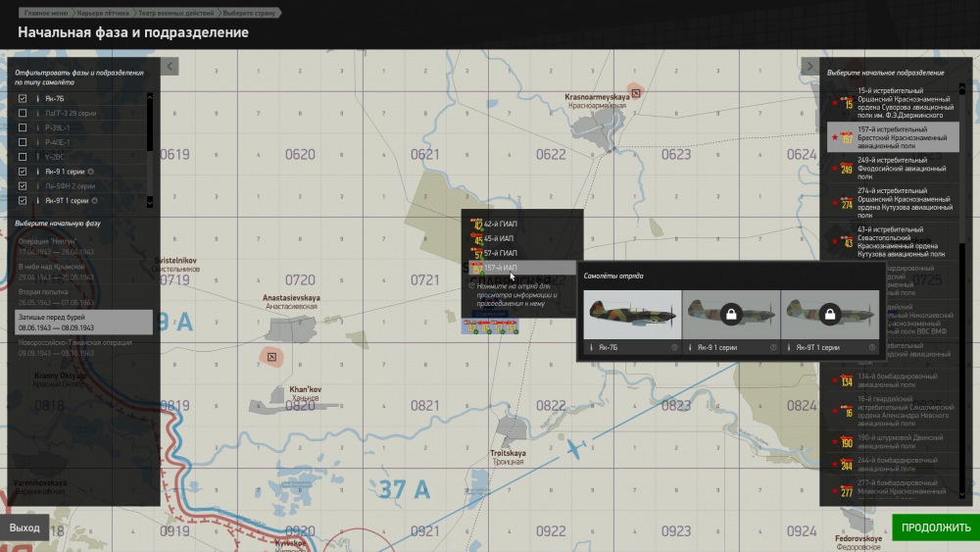Select phase Новороссийско-Таманская операция
The height and width of the screenshot is (552, 980).
pyautogui.click(x=83, y=348)
